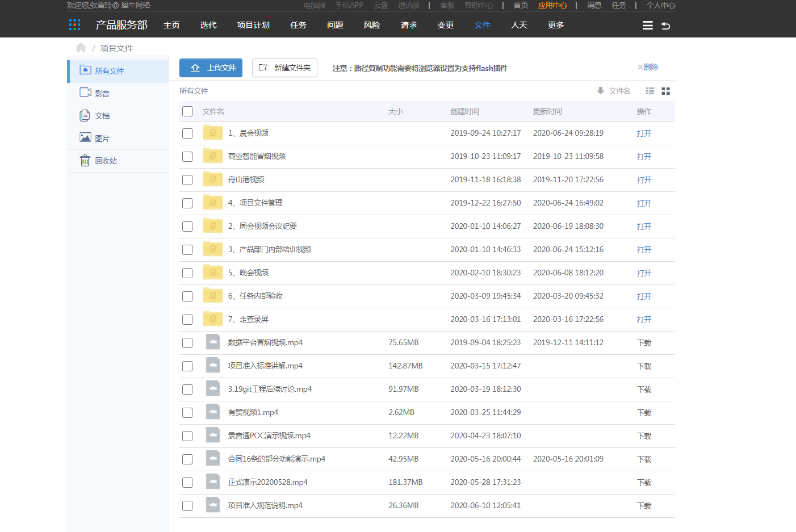Click the folder icon of 3、产品部门内部培训视频

213,249
